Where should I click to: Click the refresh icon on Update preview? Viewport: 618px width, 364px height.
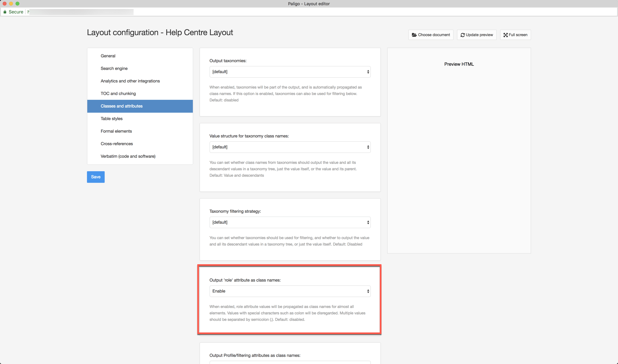tap(463, 35)
